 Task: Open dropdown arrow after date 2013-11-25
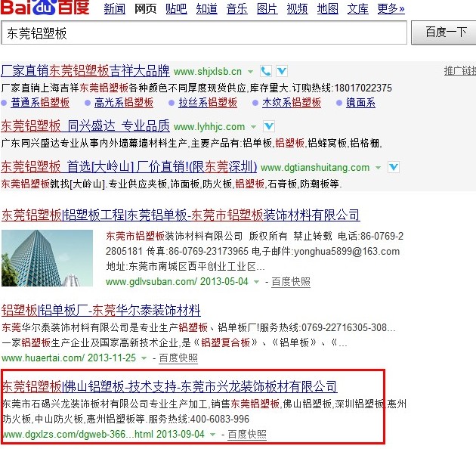tap(144, 358)
